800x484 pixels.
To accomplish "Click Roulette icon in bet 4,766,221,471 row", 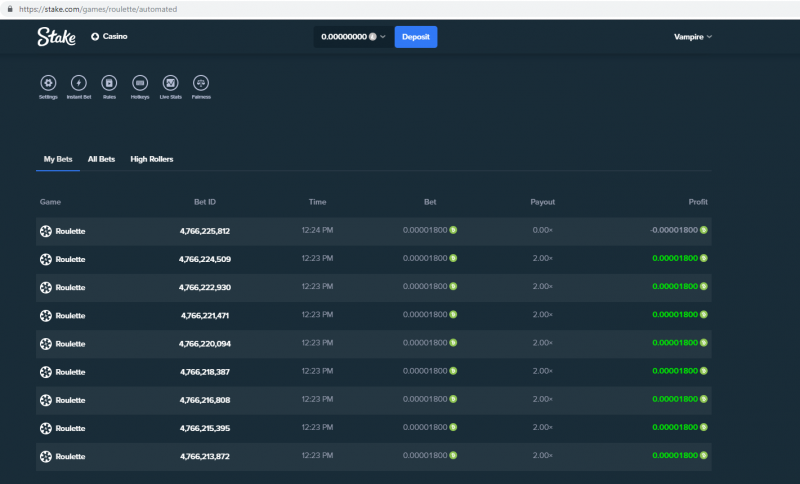I will (x=46, y=316).
